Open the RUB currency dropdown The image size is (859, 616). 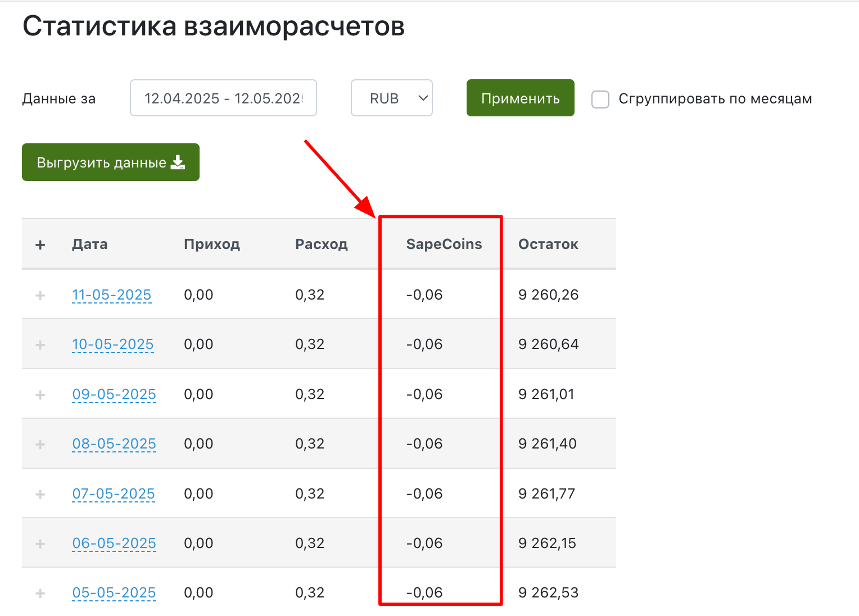point(391,98)
